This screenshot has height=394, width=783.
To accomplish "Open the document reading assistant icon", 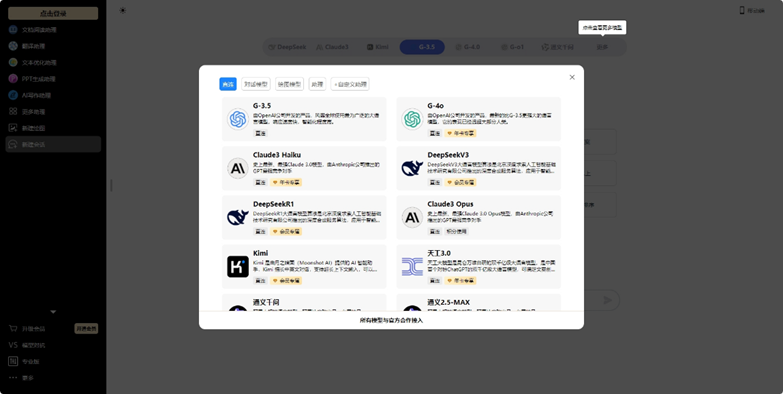I will (x=13, y=29).
